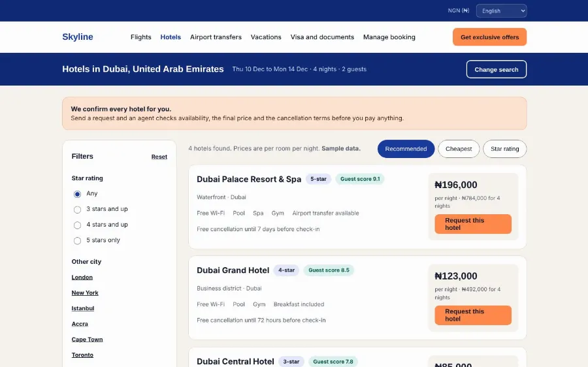Click 'Free cancellation until 72 hours' text
Viewport: 588px width, 367px height.
coord(261,320)
